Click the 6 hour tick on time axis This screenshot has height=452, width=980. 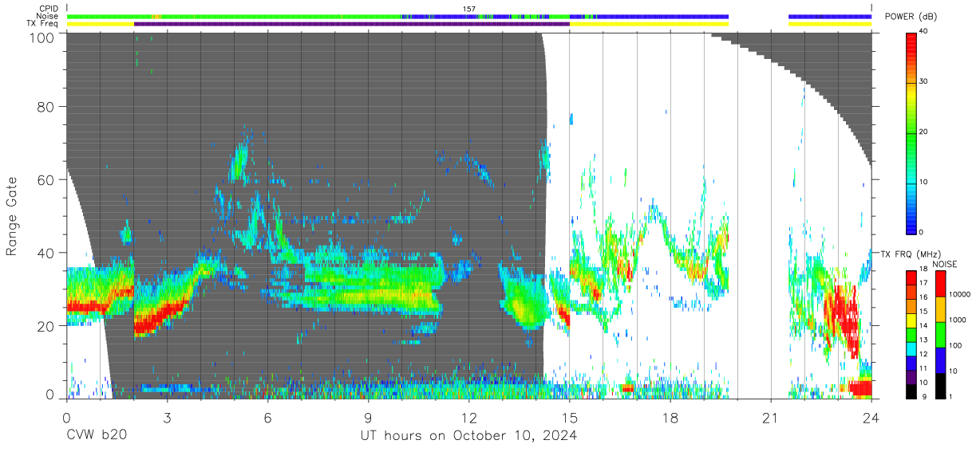point(267,418)
